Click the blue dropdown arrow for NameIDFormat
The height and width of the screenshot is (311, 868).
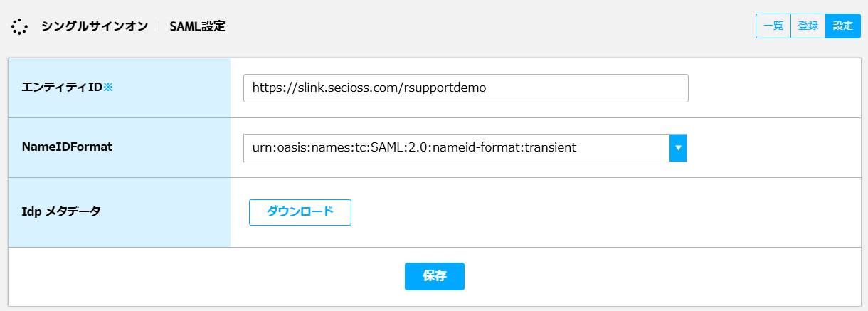tap(678, 148)
